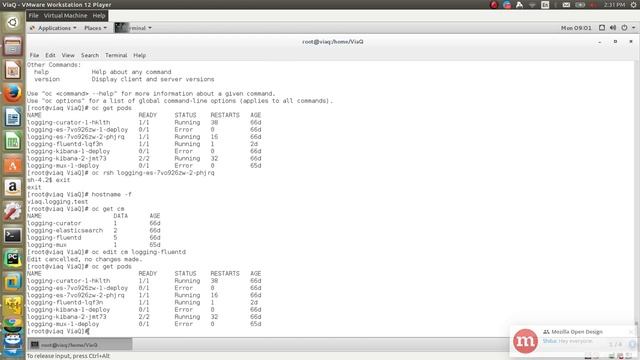Click the 2:31 PM host clock
This screenshot has height=360, width=640.
[x=614, y=4]
